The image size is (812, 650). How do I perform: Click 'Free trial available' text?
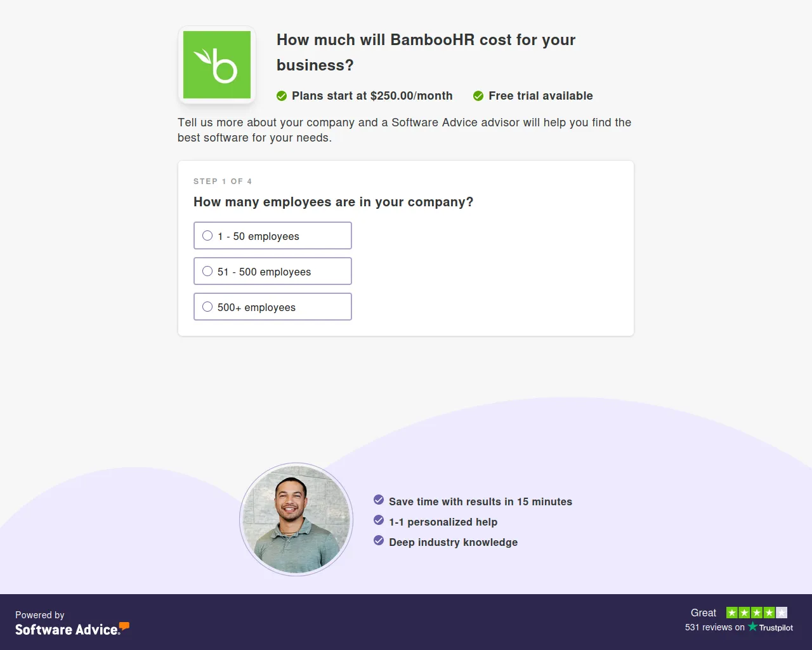click(x=540, y=96)
